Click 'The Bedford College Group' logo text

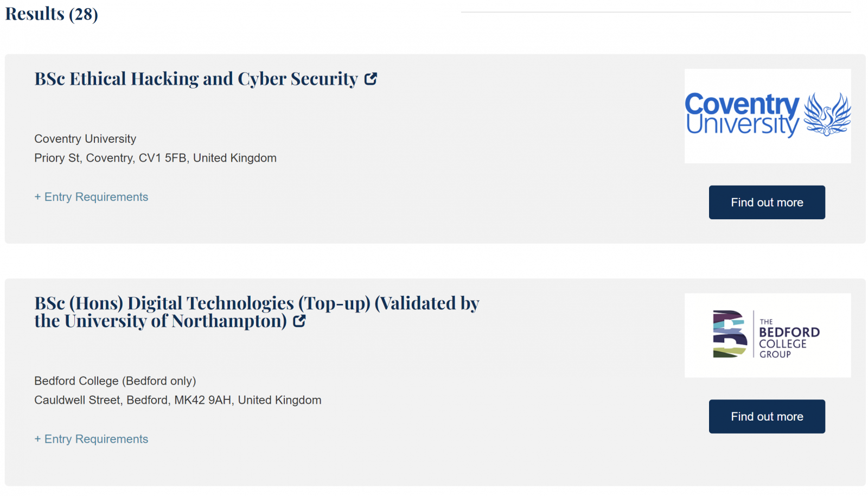789,338
